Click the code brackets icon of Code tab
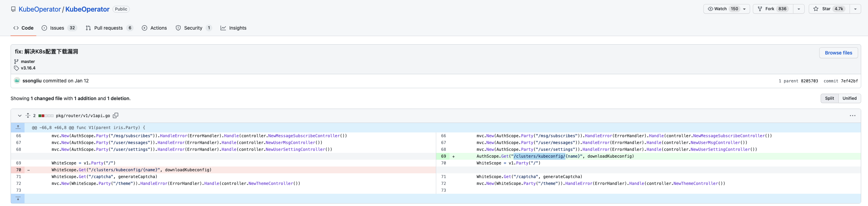868x206 pixels. point(16,28)
